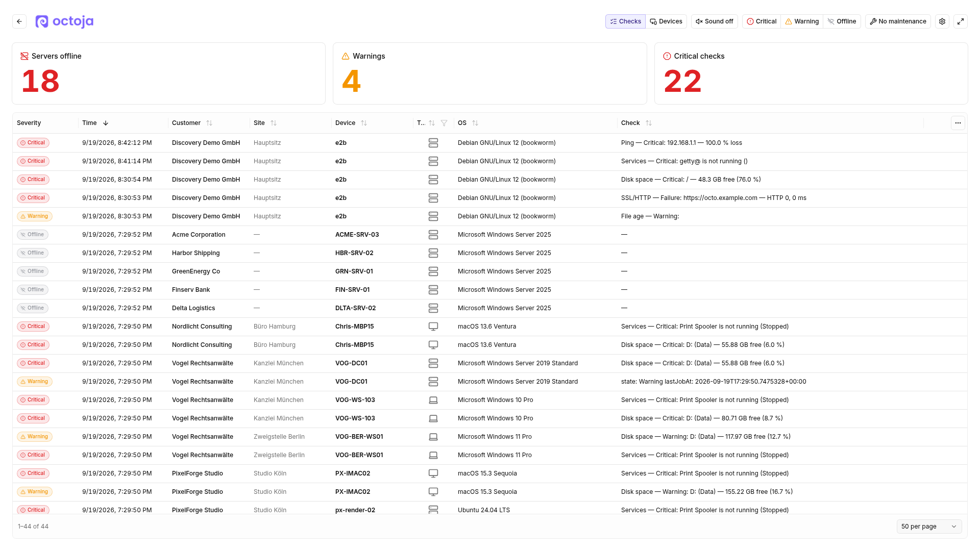980x551 pixels.
Task: Sort by OS column
Action: (x=475, y=123)
